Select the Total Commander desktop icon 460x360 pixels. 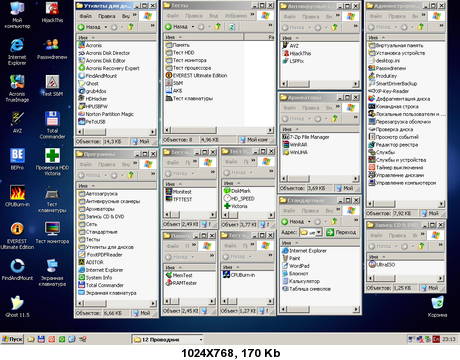point(52,125)
